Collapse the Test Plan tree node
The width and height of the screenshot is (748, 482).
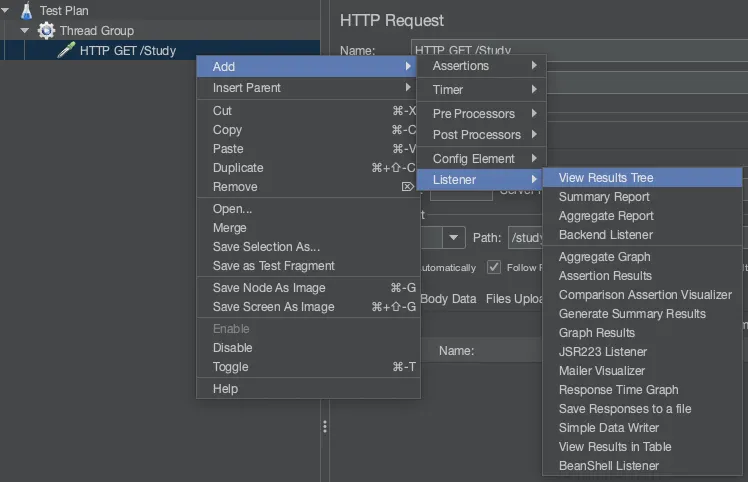8,11
